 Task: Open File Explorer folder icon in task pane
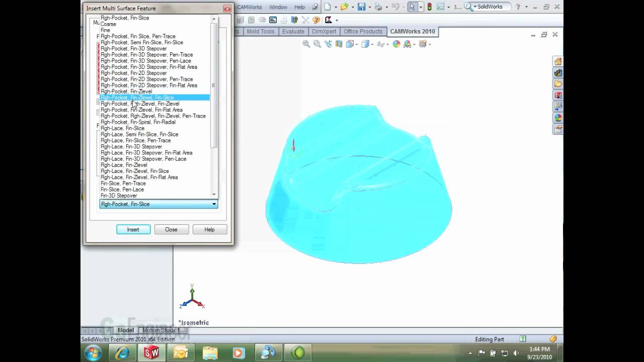pyautogui.click(x=558, y=84)
